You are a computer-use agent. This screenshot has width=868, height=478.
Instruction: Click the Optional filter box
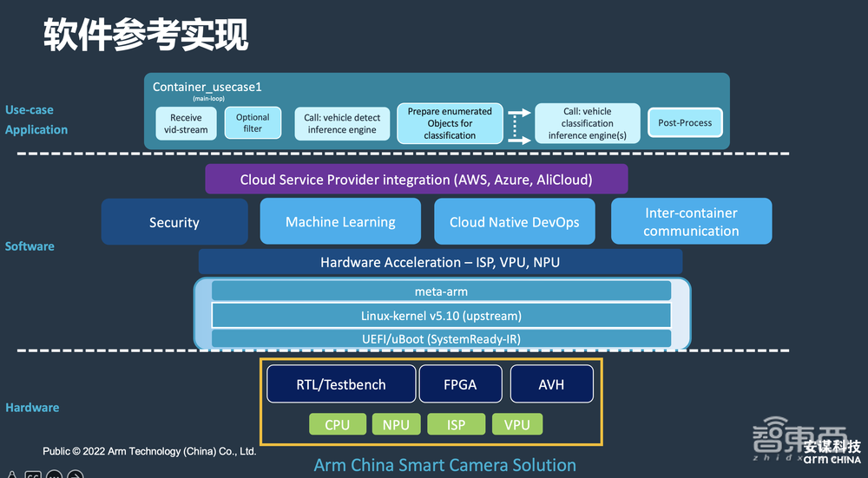tap(253, 123)
